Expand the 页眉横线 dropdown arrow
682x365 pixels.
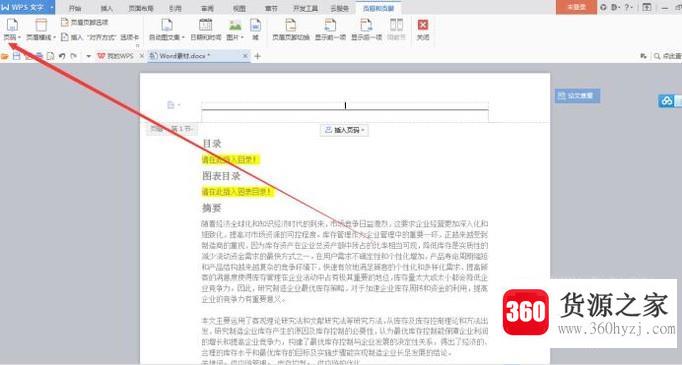coord(54,38)
